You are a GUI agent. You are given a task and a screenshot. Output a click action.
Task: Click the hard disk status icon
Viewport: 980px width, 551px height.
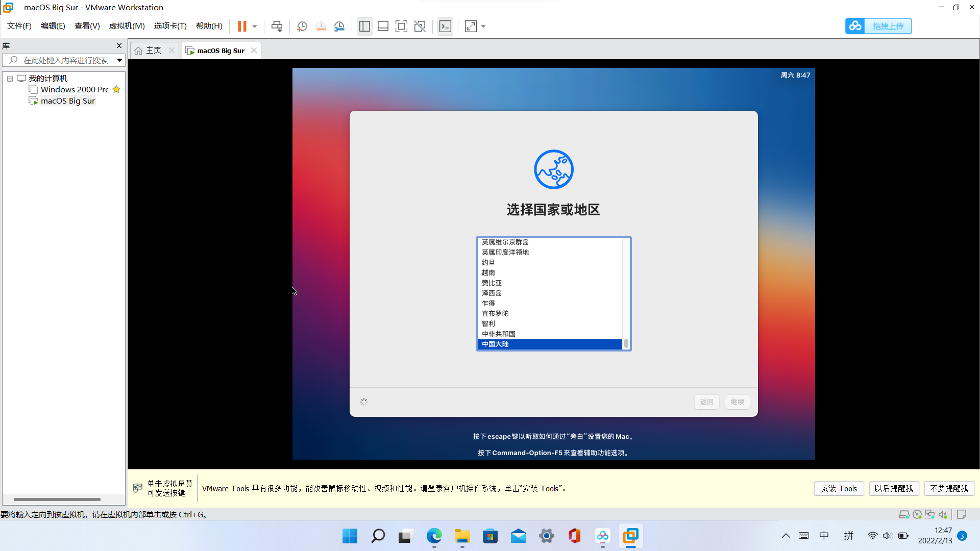point(904,514)
